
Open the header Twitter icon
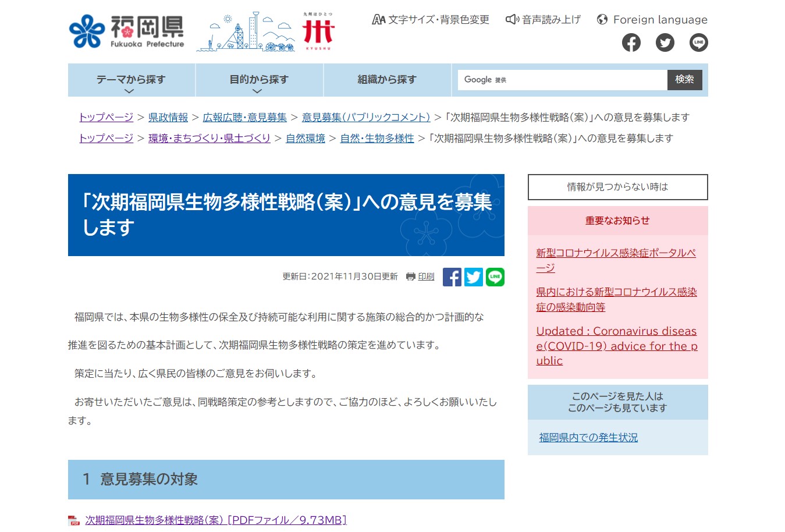point(665,42)
